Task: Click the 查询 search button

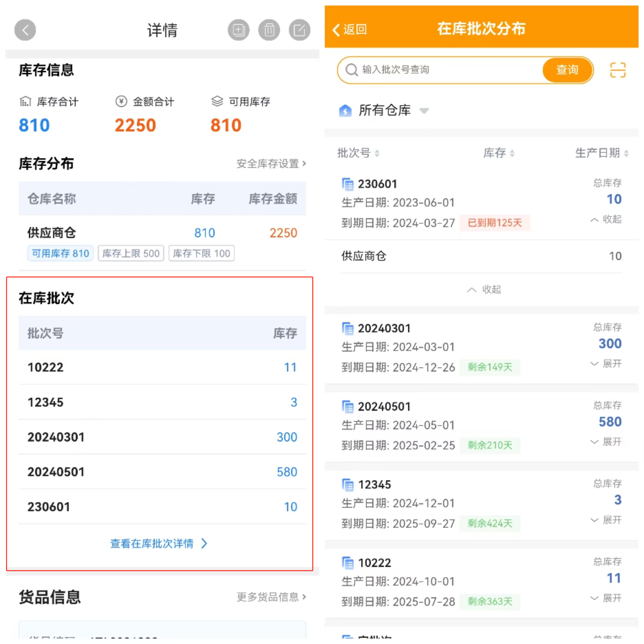Action: (x=567, y=70)
